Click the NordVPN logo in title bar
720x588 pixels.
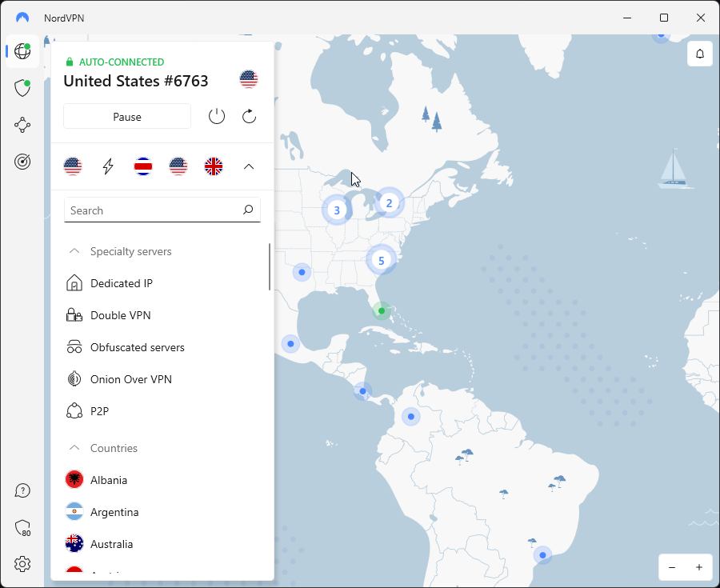point(22,18)
